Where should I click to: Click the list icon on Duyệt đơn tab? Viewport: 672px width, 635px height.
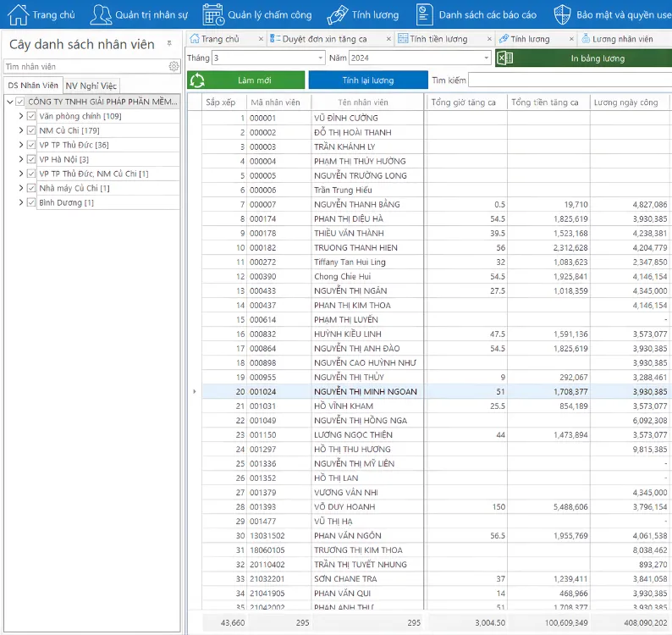[x=275, y=39]
